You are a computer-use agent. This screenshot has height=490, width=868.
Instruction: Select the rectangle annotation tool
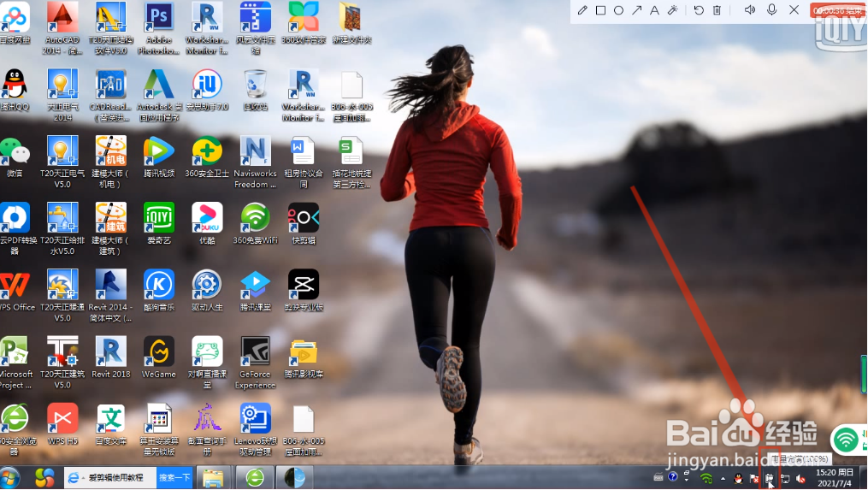(600, 10)
